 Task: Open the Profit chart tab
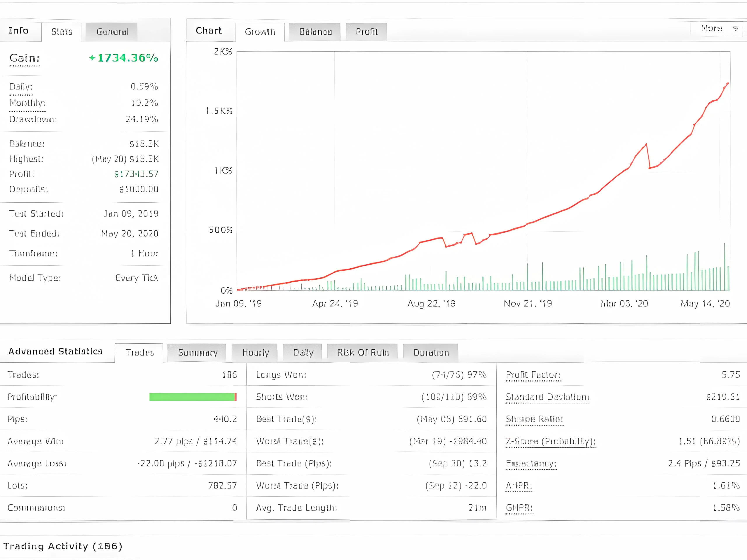point(366,32)
